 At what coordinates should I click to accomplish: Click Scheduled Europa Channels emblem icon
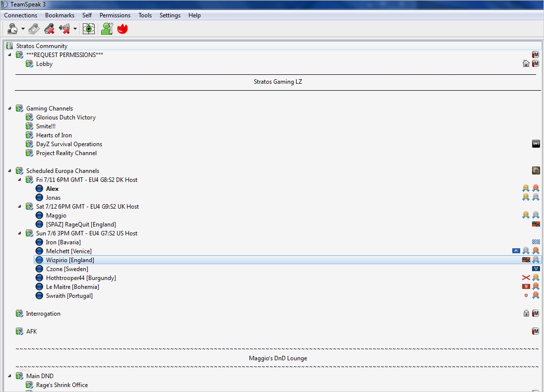coord(536,170)
